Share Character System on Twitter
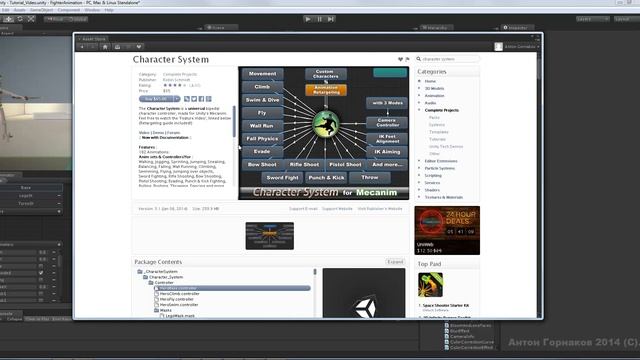The height and width of the screenshot is (360, 640). pyautogui.click(x=194, y=99)
